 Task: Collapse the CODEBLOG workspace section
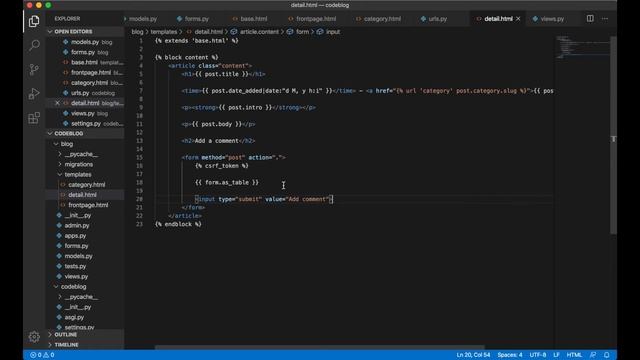(x=85, y=133)
